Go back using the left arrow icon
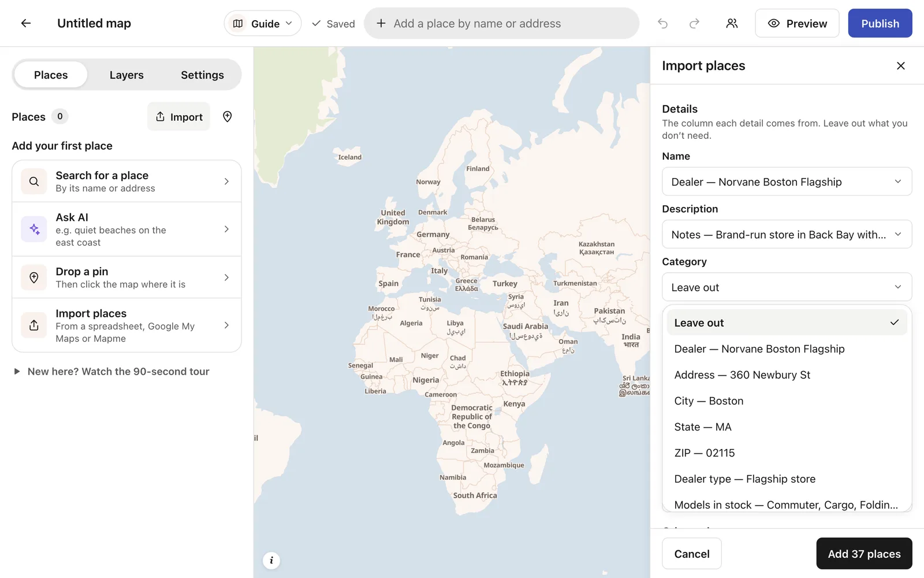This screenshot has width=924, height=578. (26, 23)
